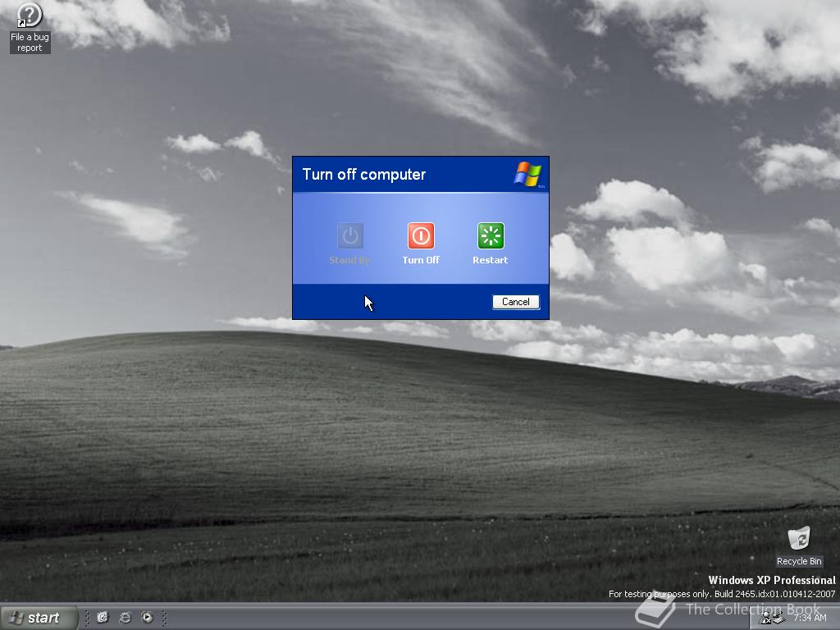Click the Show Desktop quick launch icon

103,618
